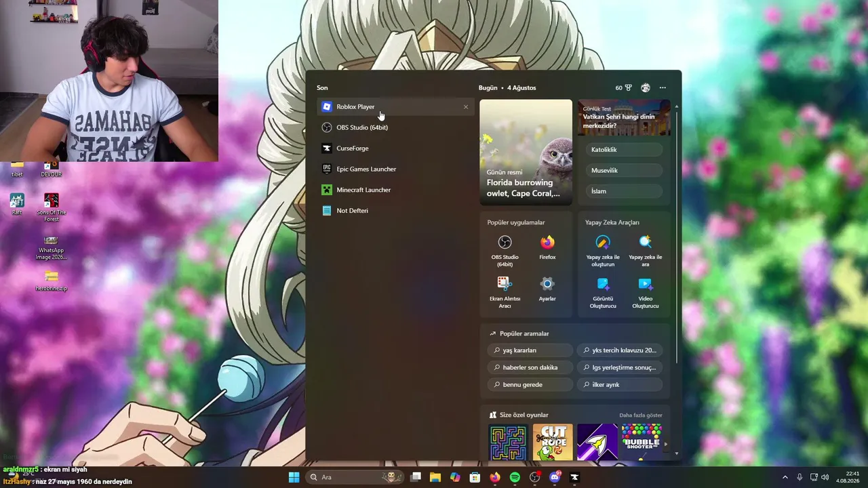Expand hidden system tray icons

pyautogui.click(x=785, y=477)
